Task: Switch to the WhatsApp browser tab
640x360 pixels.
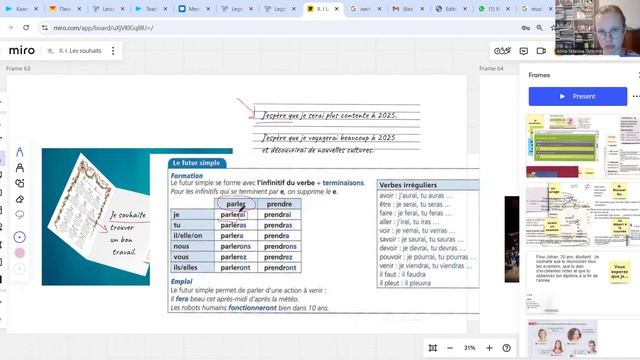Action: [x=493, y=9]
